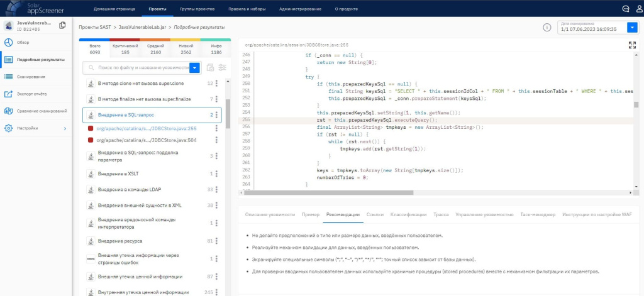The height and width of the screenshot is (296, 644).
Task: Expand the Настройки submenu chevron
Action: (65, 128)
